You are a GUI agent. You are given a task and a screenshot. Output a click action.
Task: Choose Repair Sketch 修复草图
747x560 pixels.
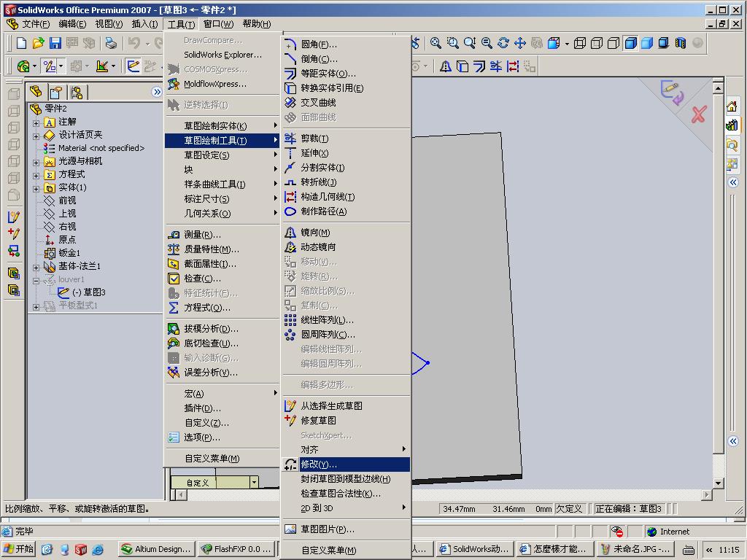pos(347,421)
